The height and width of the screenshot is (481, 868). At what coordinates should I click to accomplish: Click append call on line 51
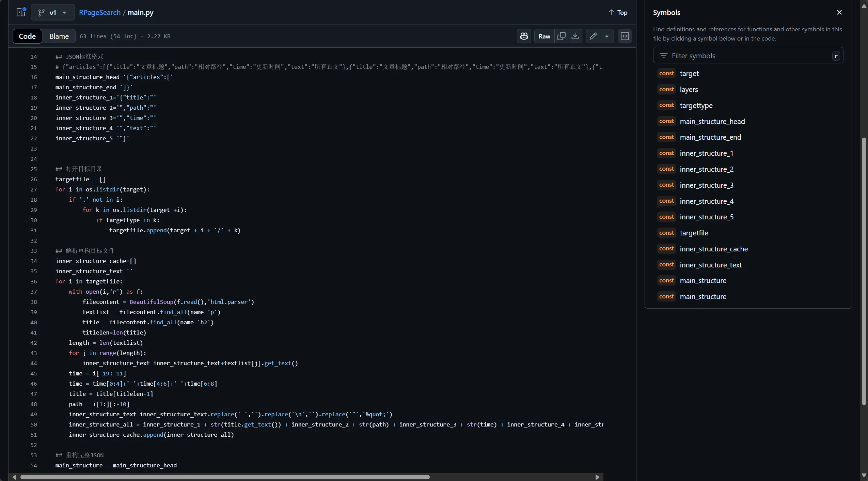[x=153, y=435]
